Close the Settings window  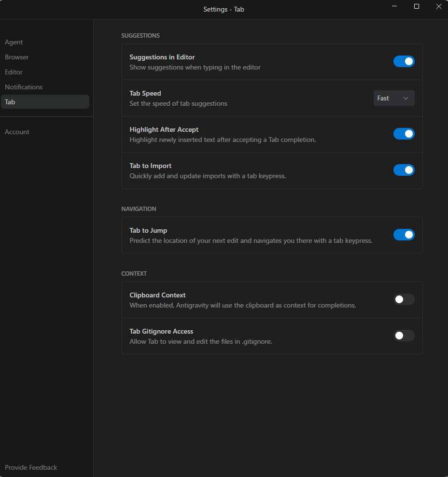coord(438,7)
